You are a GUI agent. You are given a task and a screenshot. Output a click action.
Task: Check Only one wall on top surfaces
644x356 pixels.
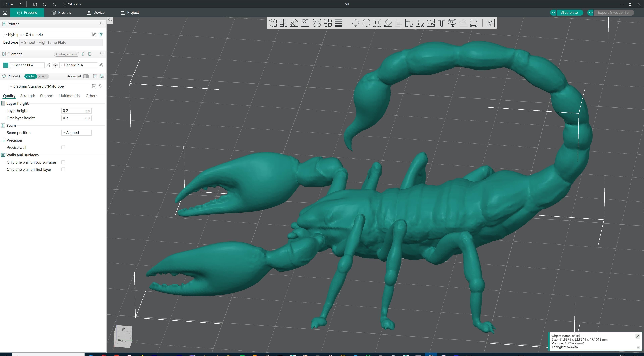pos(63,162)
